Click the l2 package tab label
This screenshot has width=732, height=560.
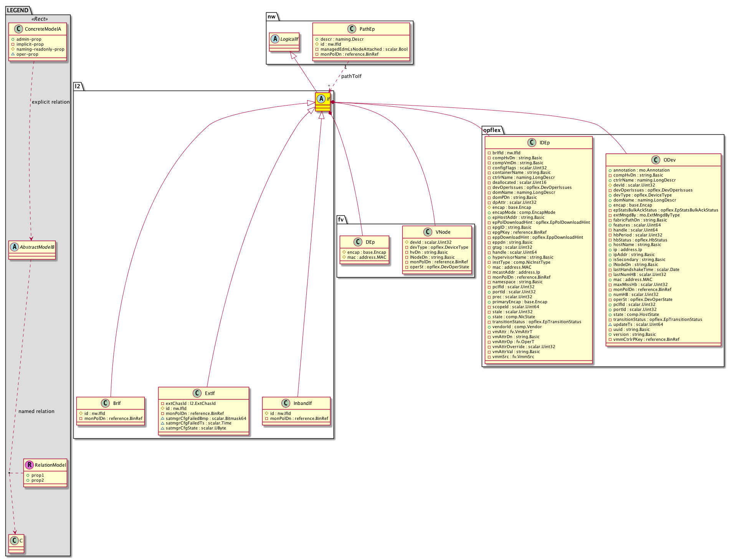(x=78, y=86)
